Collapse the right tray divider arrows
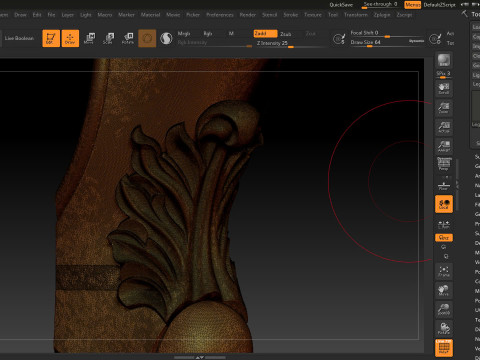The image size is (480, 360). click(457, 185)
